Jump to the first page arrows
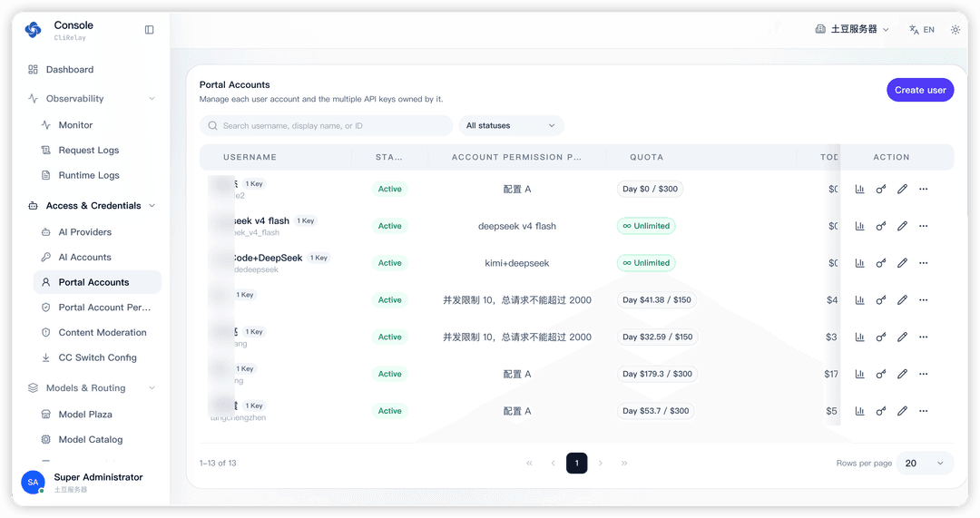 pos(529,463)
